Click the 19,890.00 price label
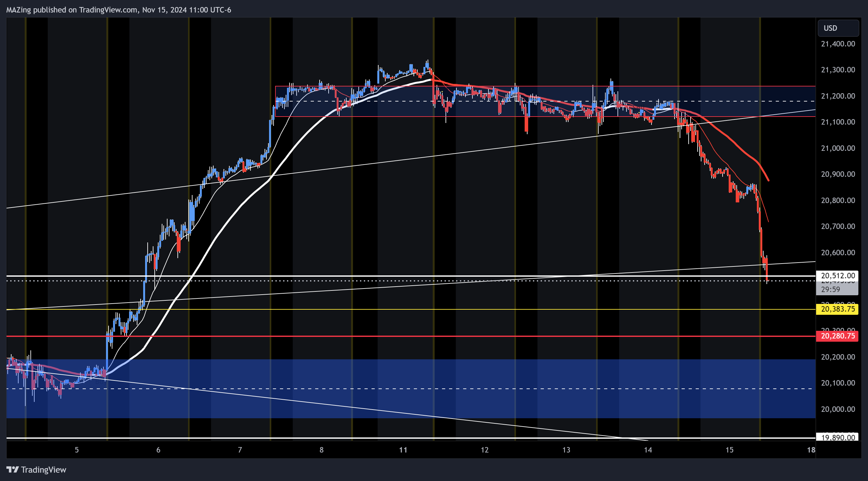Screen dimensions: 868x481 coord(837,437)
